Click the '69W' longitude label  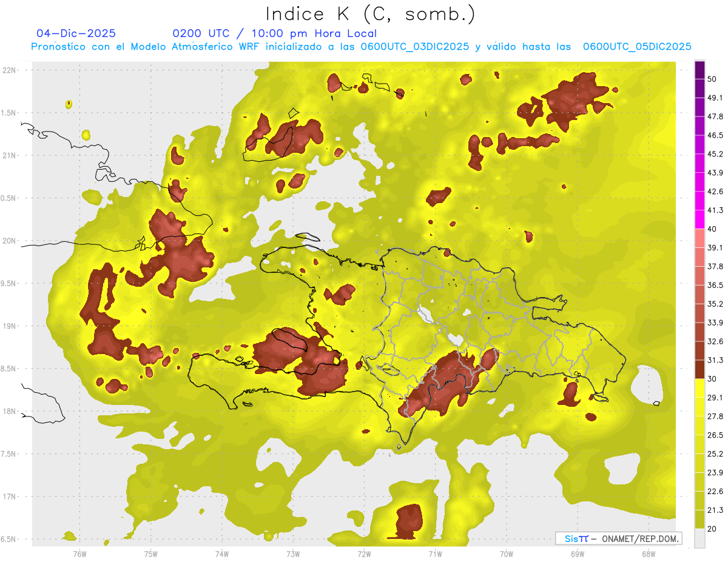click(x=577, y=554)
